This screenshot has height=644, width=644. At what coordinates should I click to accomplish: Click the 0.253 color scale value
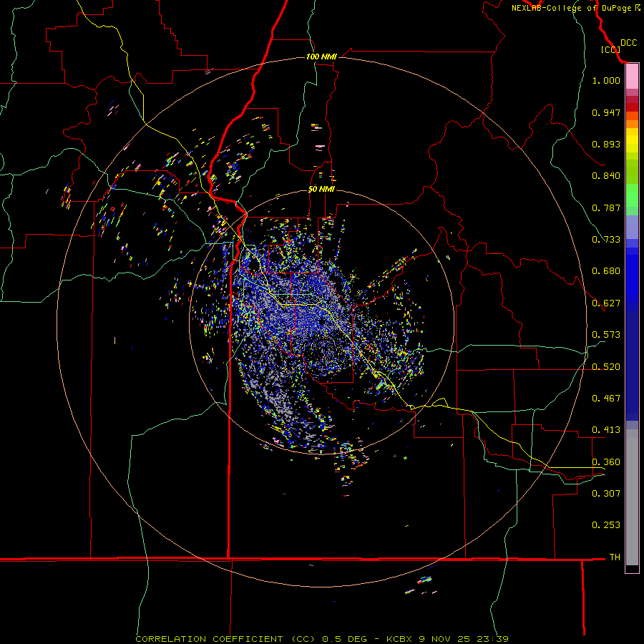[606, 525]
